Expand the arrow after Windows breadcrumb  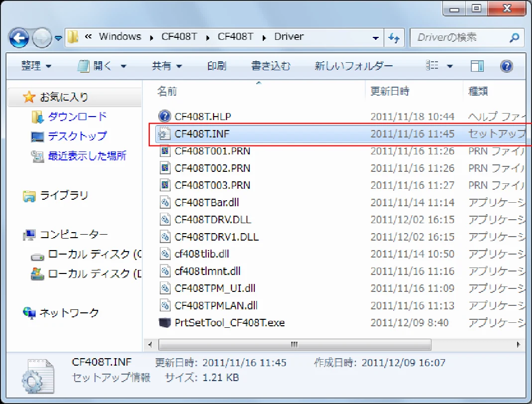(152, 37)
